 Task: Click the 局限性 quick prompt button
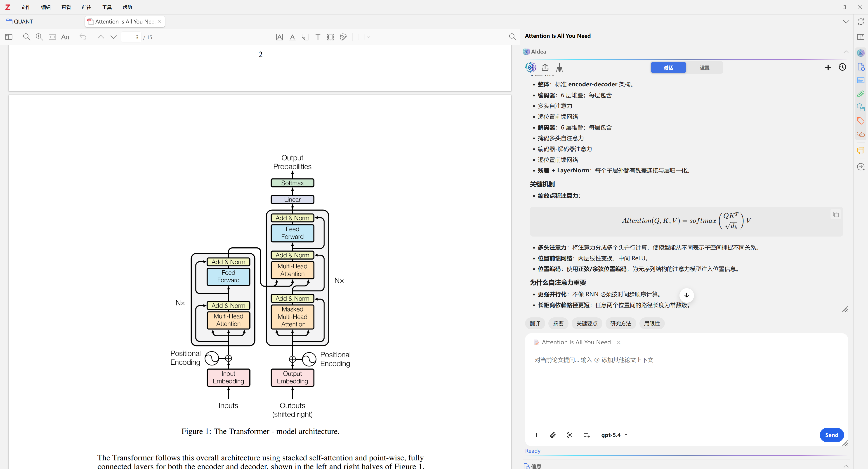pyautogui.click(x=652, y=324)
